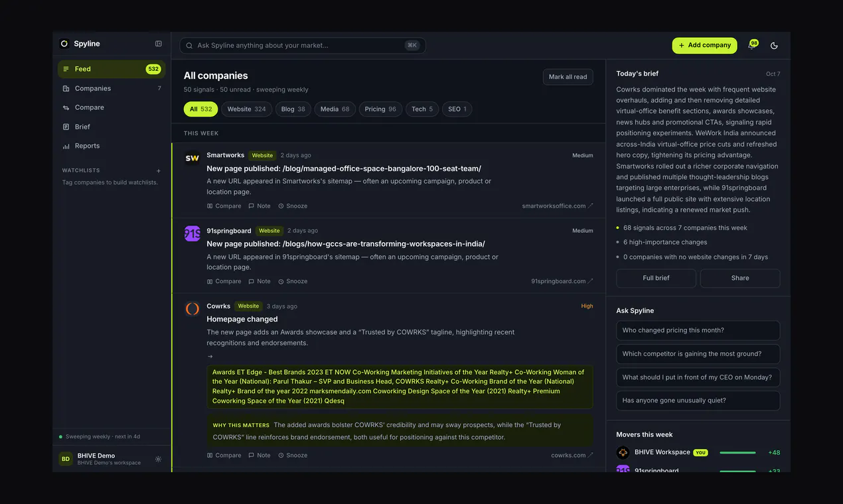Image resolution: width=843 pixels, height=504 pixels.
Task: Open the 91springboard GCCs blog signal title
Action: 346,244
